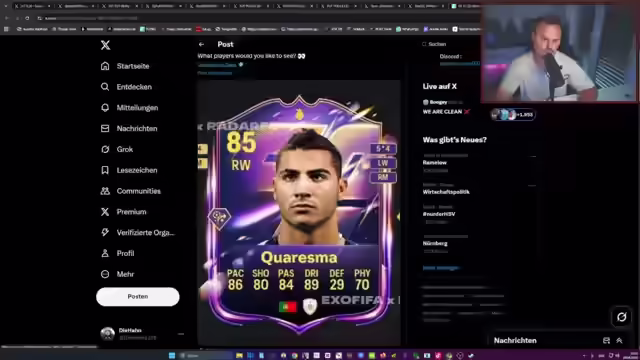This screenshot has width=640, height=360.
Task: Open the Mehr menu
Action: click(x=118, y=274)
